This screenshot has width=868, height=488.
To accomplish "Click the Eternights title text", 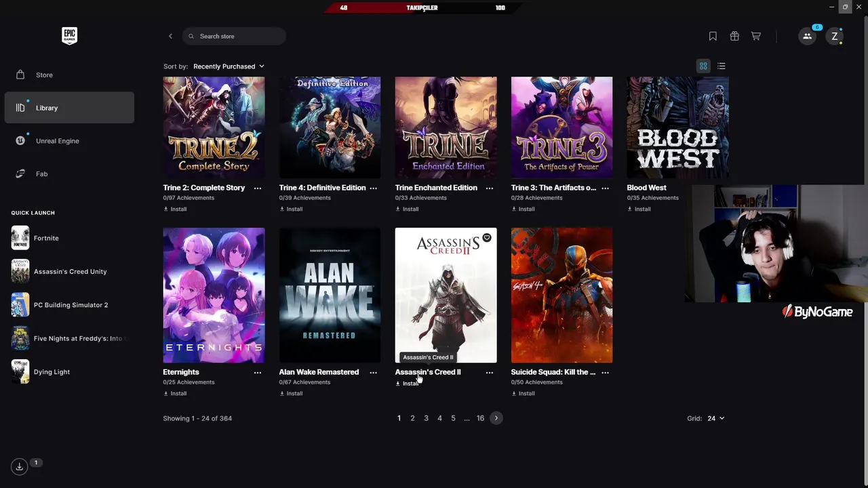I will click(181, 372).
